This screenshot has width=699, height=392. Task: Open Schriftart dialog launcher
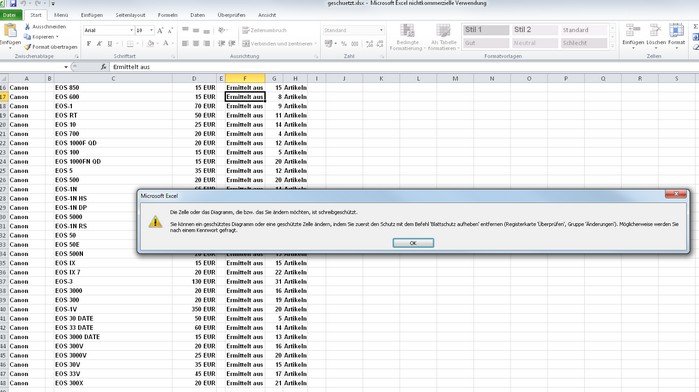coord(173,57)
